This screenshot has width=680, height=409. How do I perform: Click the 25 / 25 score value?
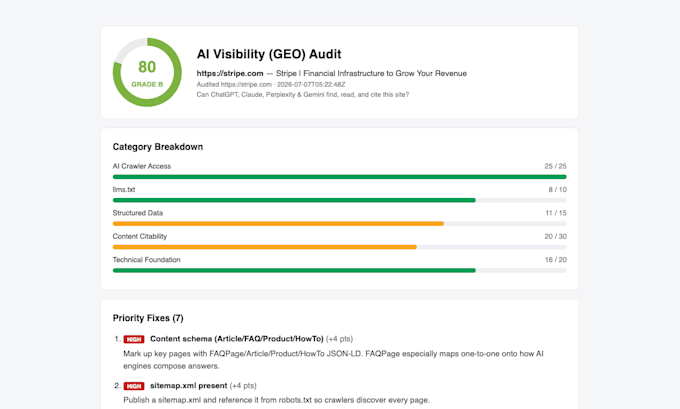[556, 166]
